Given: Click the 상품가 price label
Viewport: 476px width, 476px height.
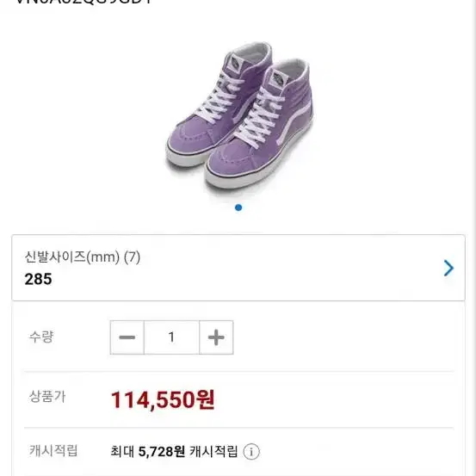Looking at the screenshot, I should pyautogui.click(x=47, y=397).
